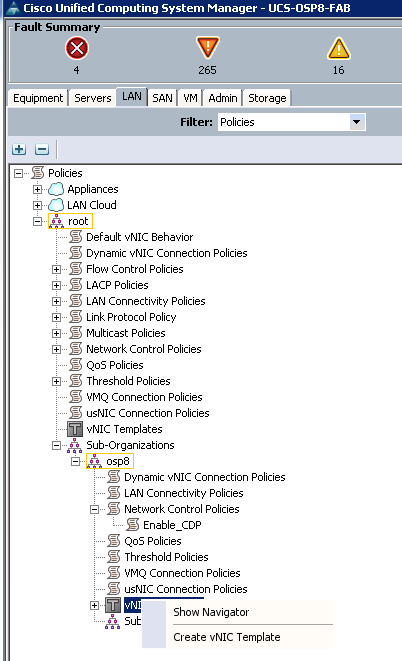Switch to the Equipment tab
This screenshot has height=661, width=402.
pyautogui.click(x=38, y=98)
